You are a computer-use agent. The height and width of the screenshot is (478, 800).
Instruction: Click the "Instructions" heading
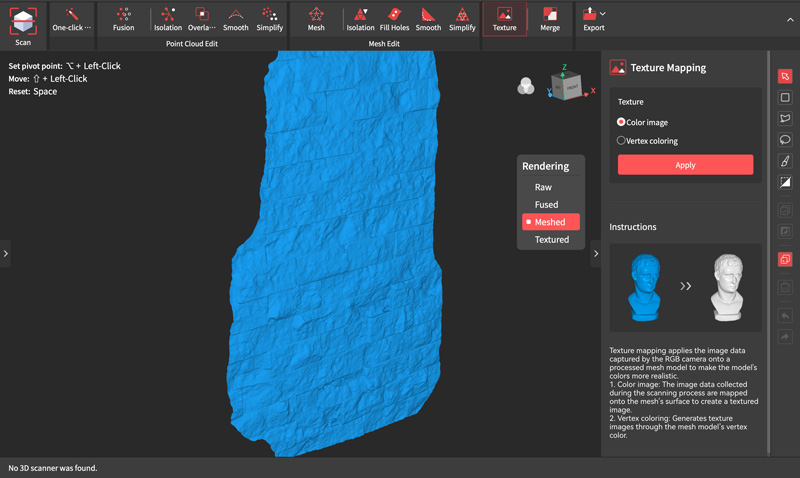pyautogui.click(x=633, y=227)
